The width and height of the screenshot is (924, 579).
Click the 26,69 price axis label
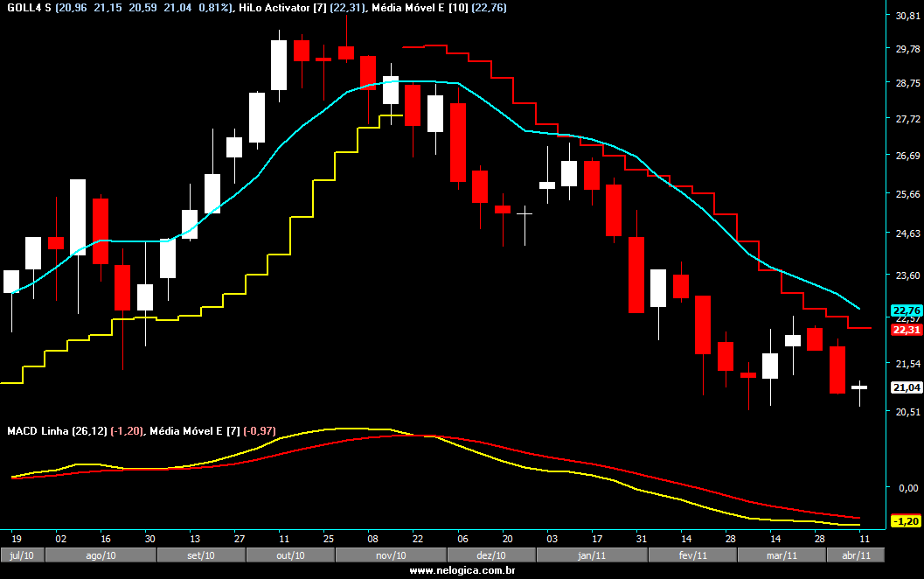click(x=907, y=156)
